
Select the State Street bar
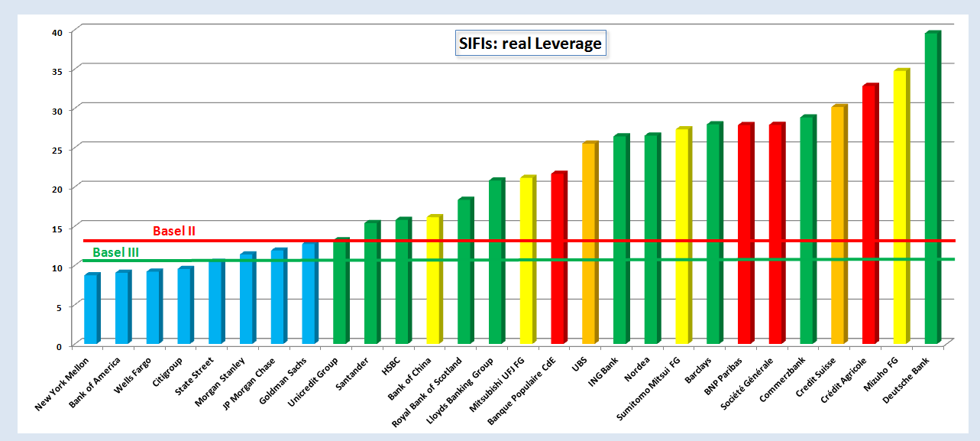click(x=217, y=302)
